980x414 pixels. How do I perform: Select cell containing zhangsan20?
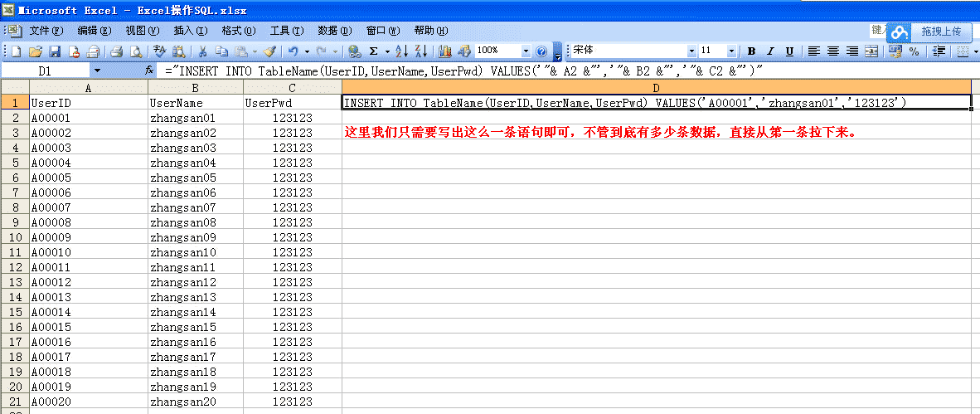tap(196, 402)
